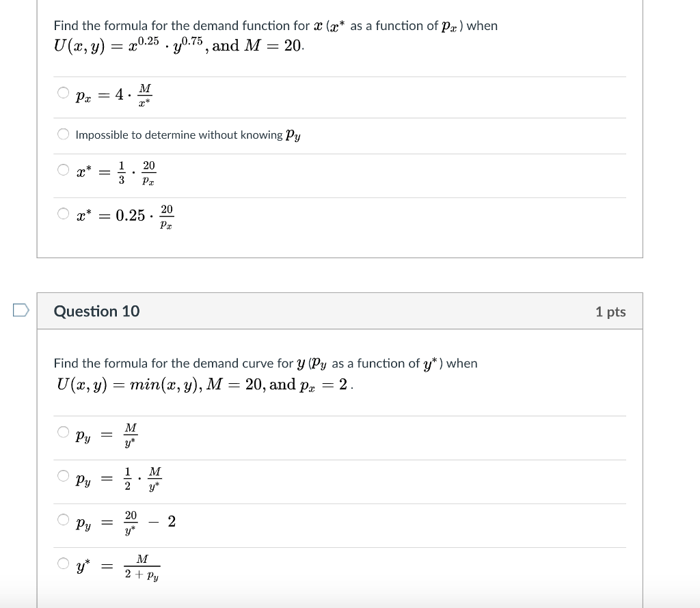Select answer x* = 0.25 · 20/px
This screenshot has width=700, height=608.
[x=62, y=213]
